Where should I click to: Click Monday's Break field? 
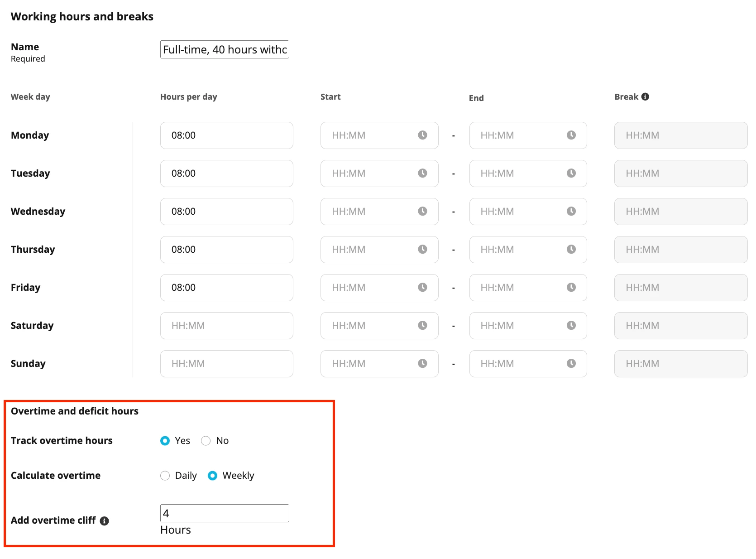coord(681,135)
